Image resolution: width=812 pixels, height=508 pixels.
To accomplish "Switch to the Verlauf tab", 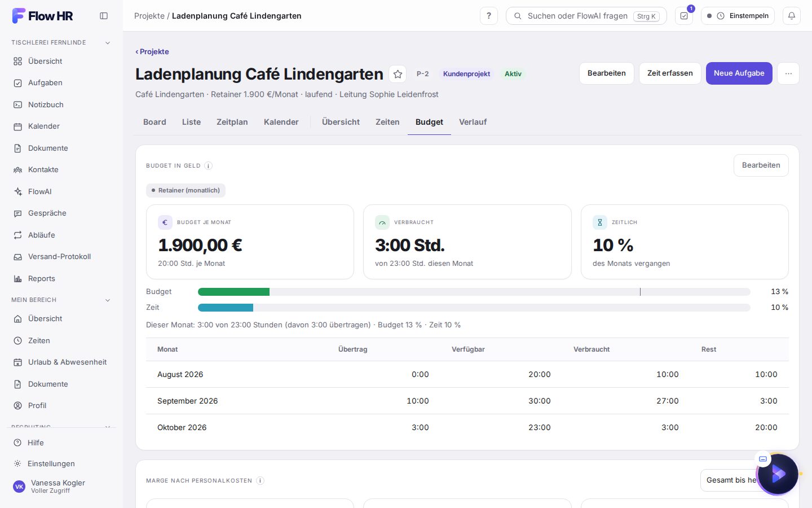I will point(473,122).
